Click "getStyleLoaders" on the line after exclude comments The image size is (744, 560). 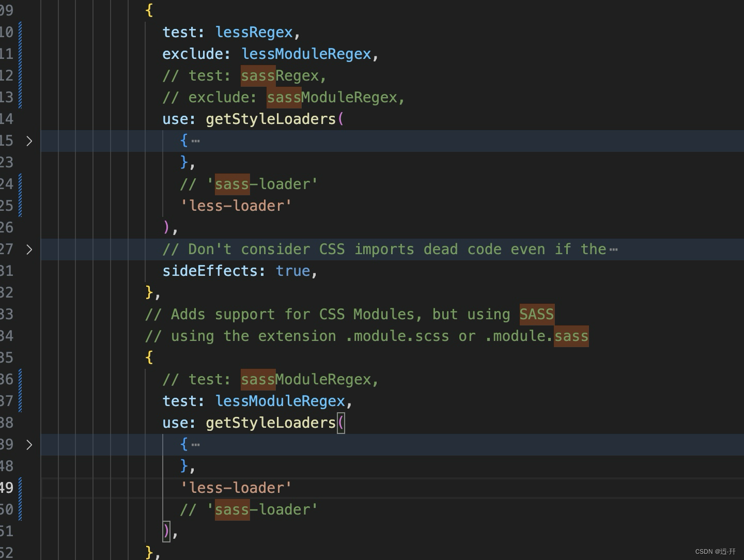pos(271,119)
